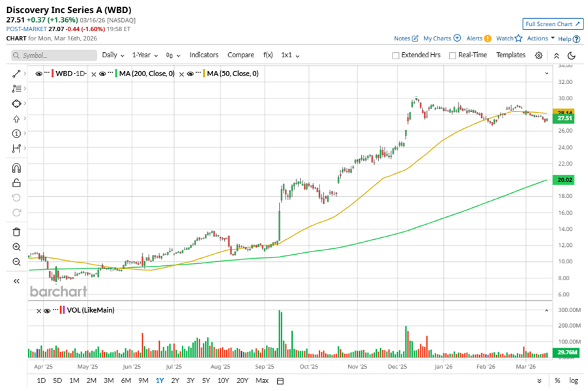Select the 5Y range tab
The image size is (588, 391).
coord(206,381)
